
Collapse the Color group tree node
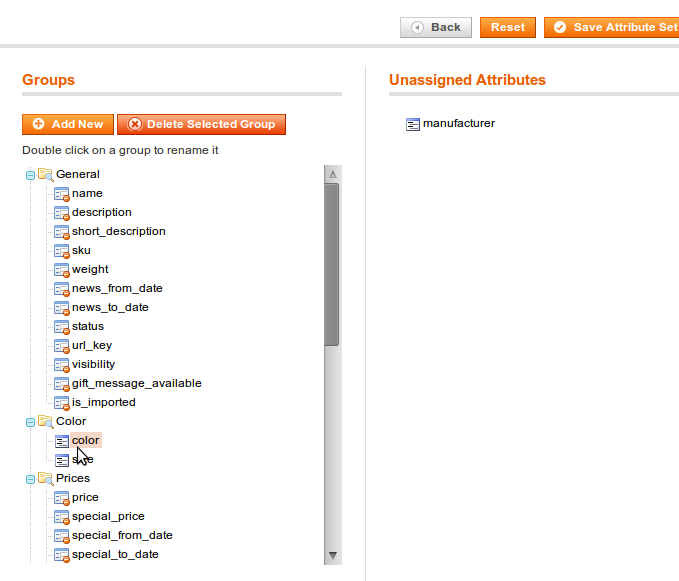coord(30,422)
